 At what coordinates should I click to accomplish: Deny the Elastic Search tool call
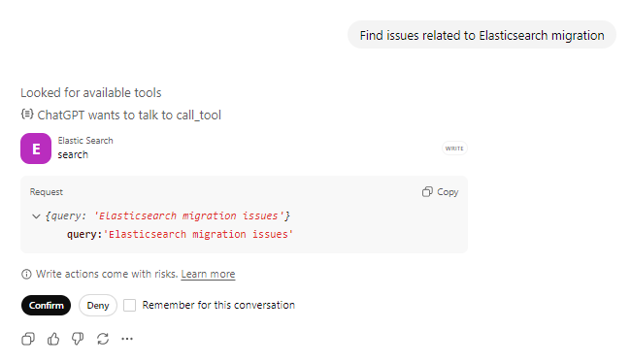coord(98,306)
